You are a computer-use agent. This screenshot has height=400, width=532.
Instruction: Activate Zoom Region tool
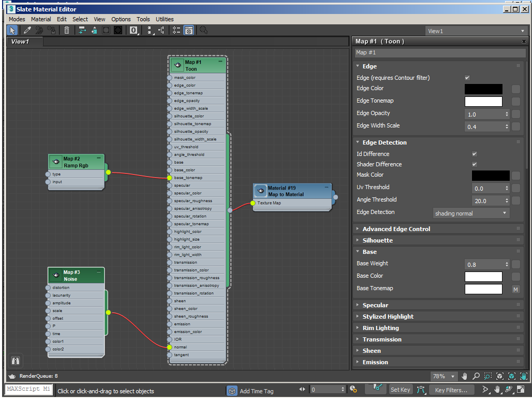coord(488,376)
